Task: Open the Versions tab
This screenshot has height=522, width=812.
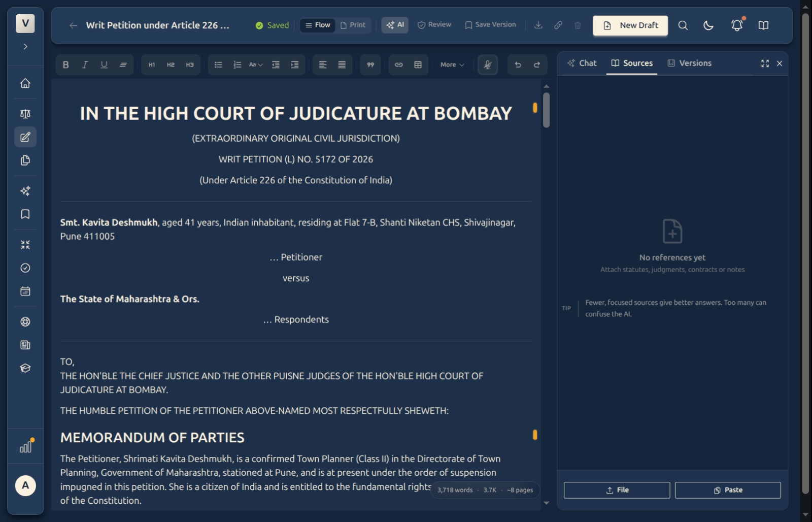Action: coord(689,63)
